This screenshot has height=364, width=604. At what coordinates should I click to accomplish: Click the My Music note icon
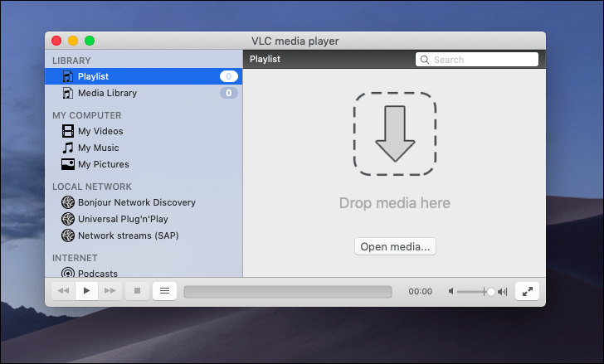click(68, 148)
